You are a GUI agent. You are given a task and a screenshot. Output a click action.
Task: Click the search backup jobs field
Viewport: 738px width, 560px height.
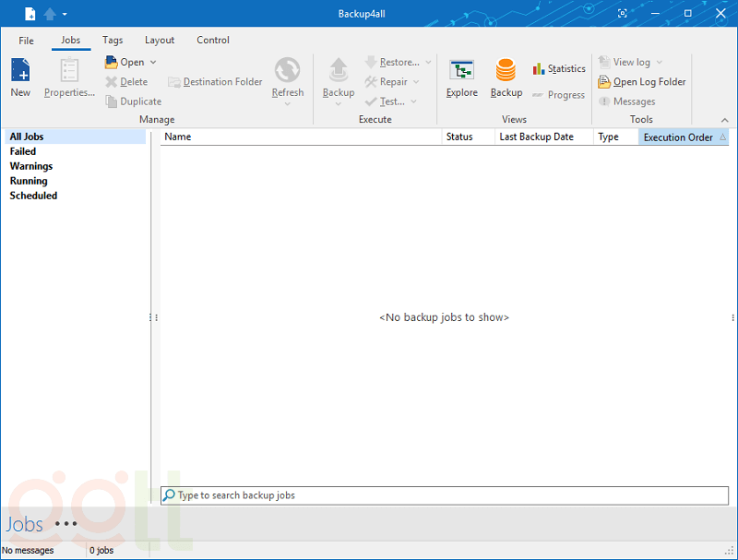click(443, 495)
